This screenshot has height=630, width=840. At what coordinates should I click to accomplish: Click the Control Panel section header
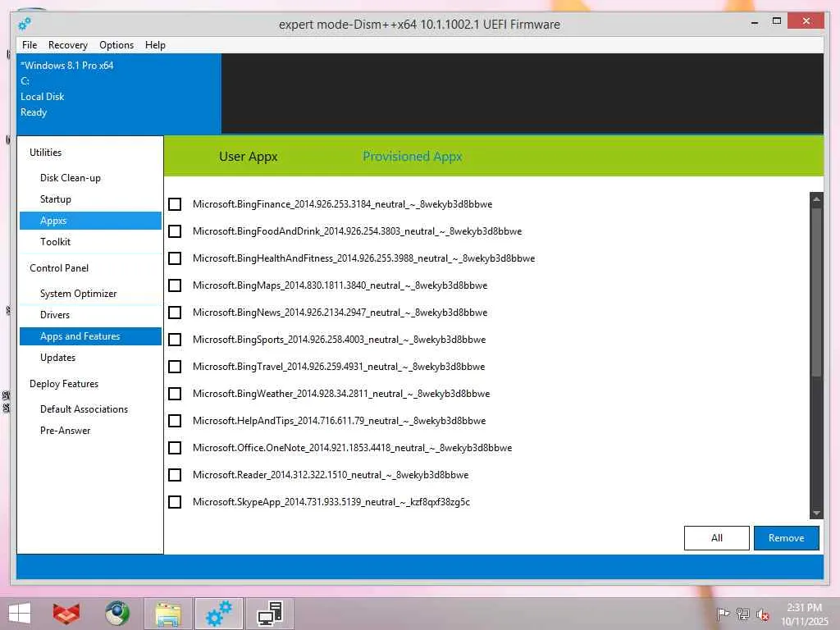(59, 268)
